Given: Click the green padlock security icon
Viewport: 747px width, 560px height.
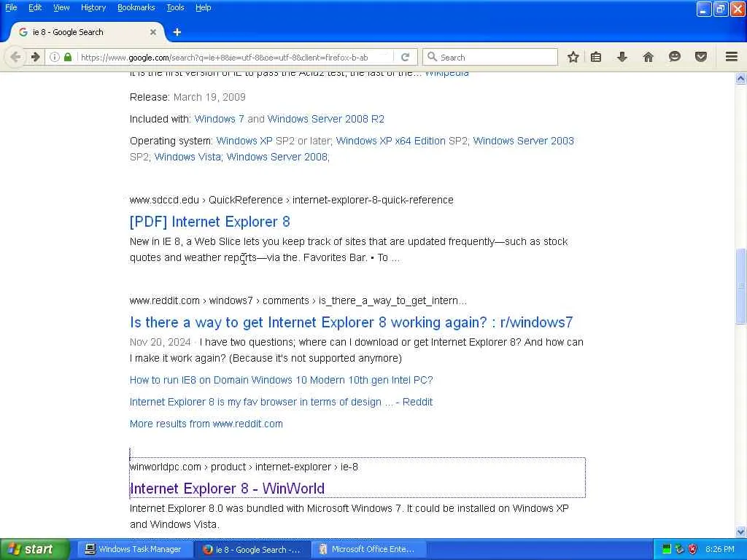Looking at the screenshot, I should click(68, 57).
